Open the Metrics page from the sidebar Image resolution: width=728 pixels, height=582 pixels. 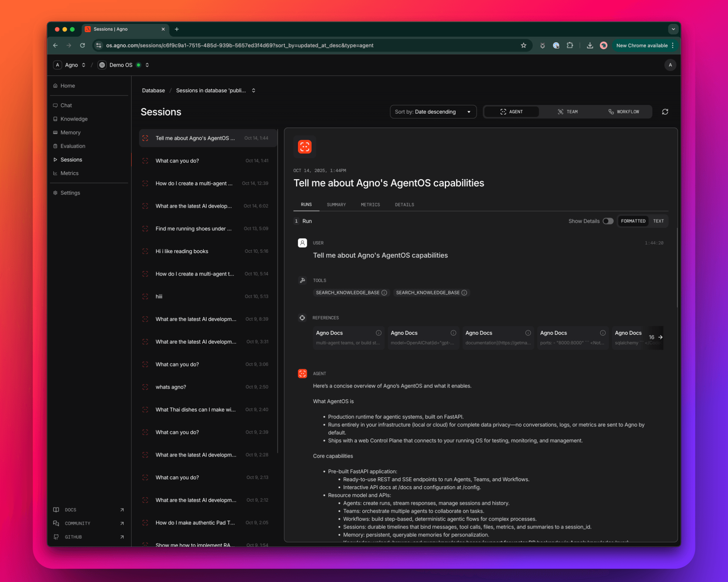pyautogui.click(x=69, y=173)
